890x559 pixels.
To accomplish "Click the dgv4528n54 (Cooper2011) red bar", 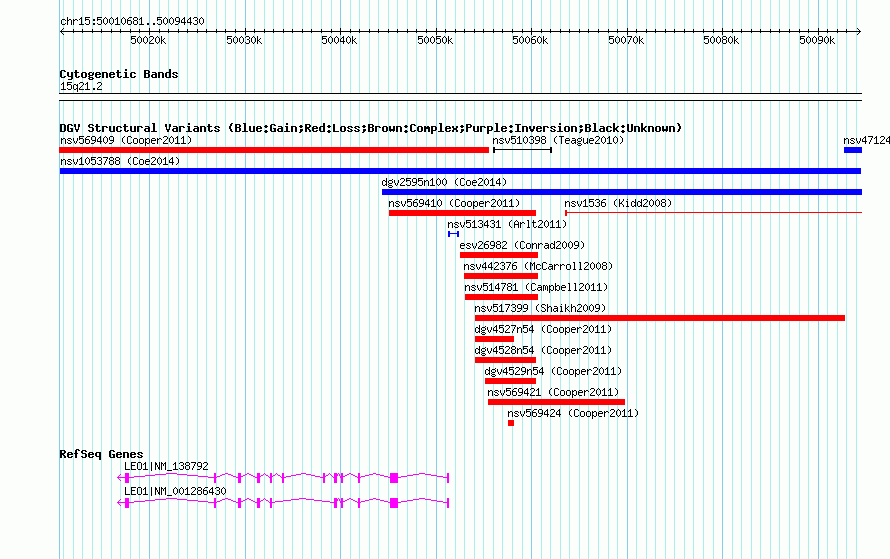I will pyautogui.click(x=506, y=360).
